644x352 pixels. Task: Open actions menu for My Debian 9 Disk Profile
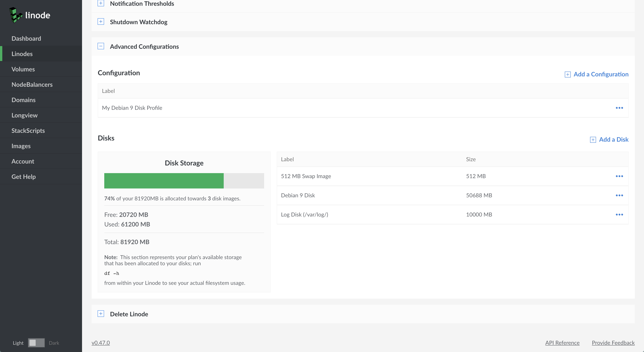(x=619, y=108)
